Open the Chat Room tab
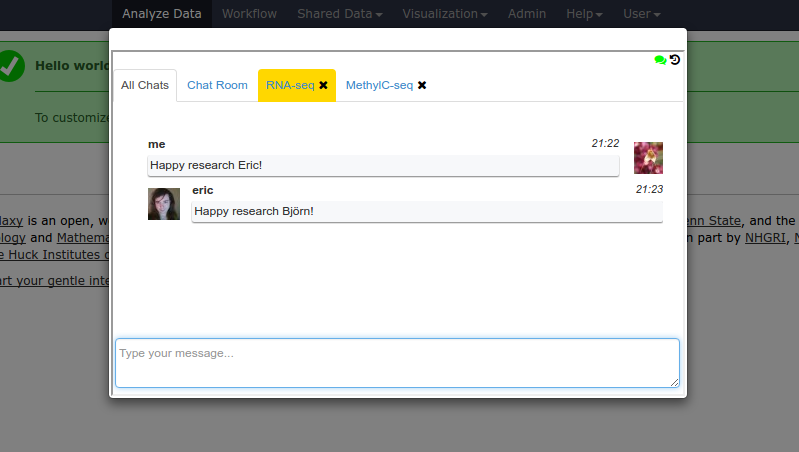The image size is (799, 452). (x=217, y=86)
